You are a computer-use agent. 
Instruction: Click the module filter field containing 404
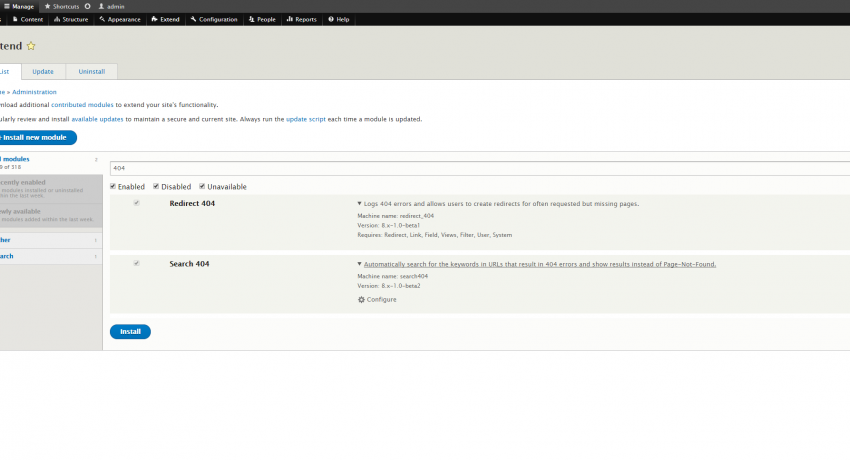pyautogui.click(x=480, y=168)
